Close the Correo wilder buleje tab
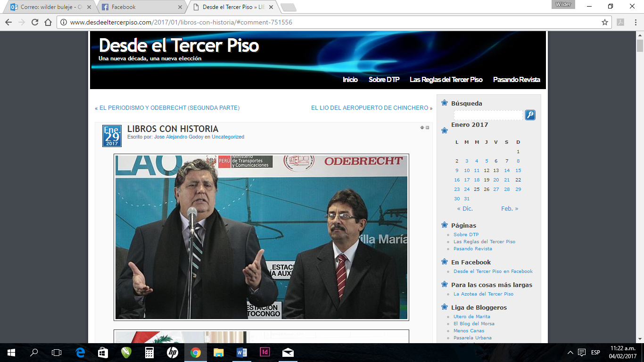 [x=90, y=7]
